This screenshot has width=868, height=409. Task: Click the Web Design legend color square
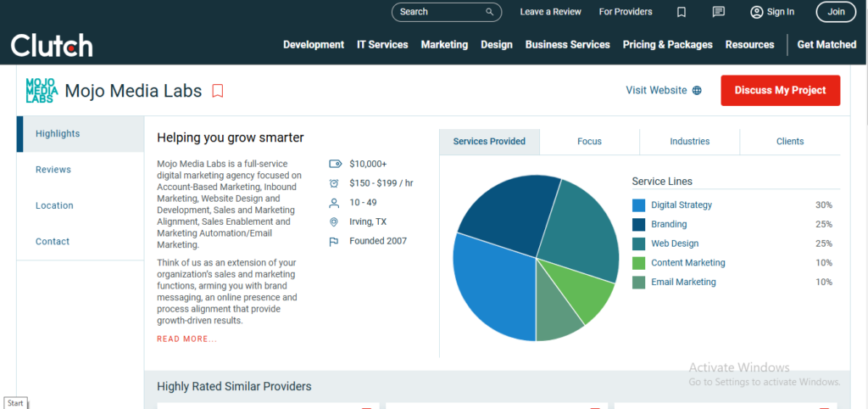pyautogui.click(x=639, y=244)
